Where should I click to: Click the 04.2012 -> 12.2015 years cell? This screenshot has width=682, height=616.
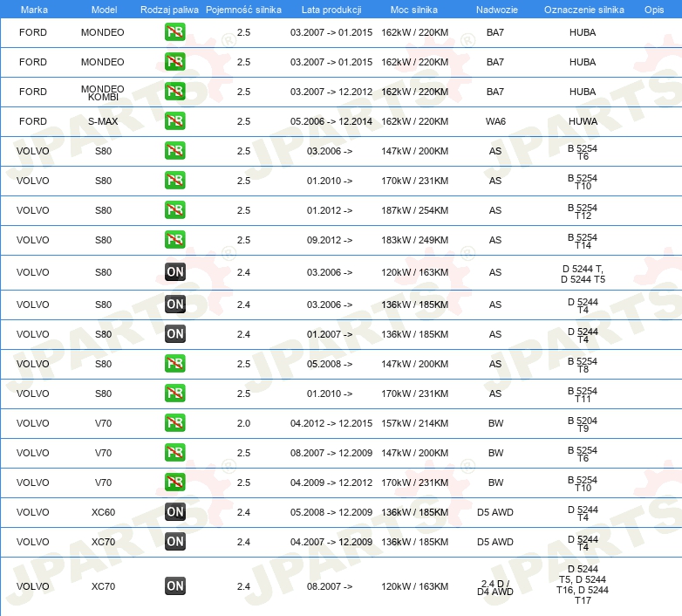pyautogui.click(x=331, y=423)
